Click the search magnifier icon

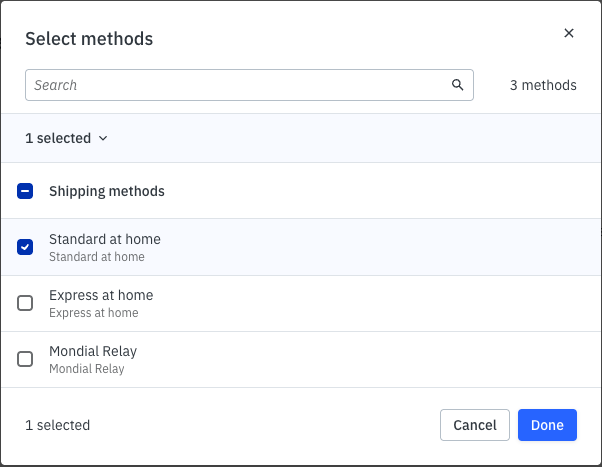458,85
